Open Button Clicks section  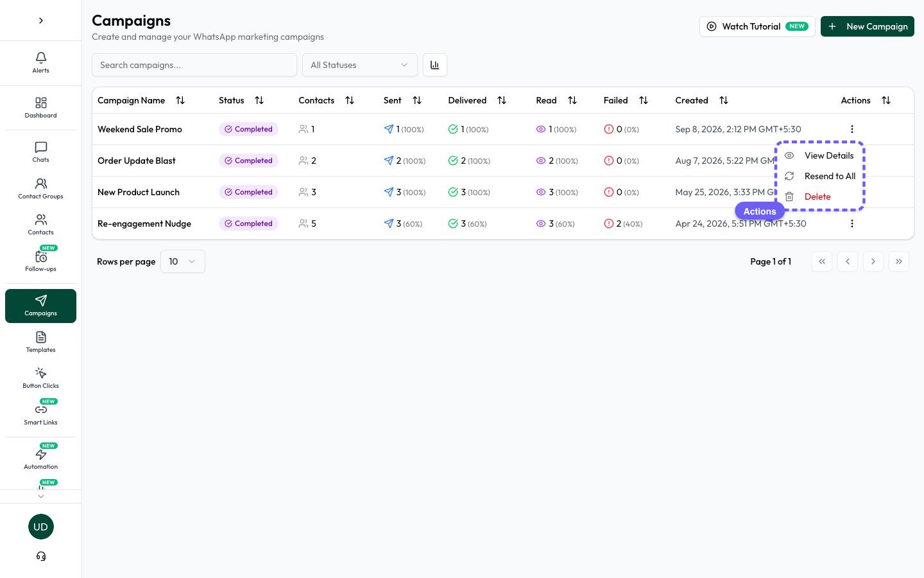tap(40, 378)
